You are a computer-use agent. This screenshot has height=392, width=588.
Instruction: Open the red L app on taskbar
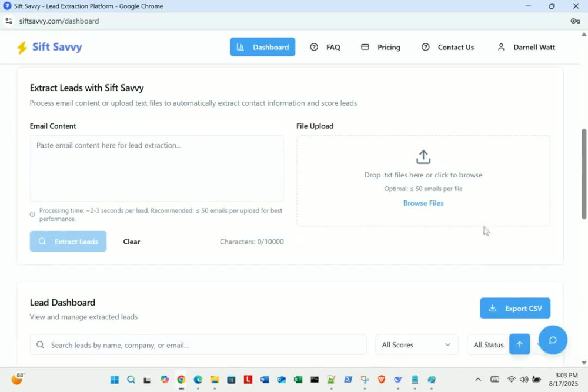pyautogui.click(x=248, y=380)
